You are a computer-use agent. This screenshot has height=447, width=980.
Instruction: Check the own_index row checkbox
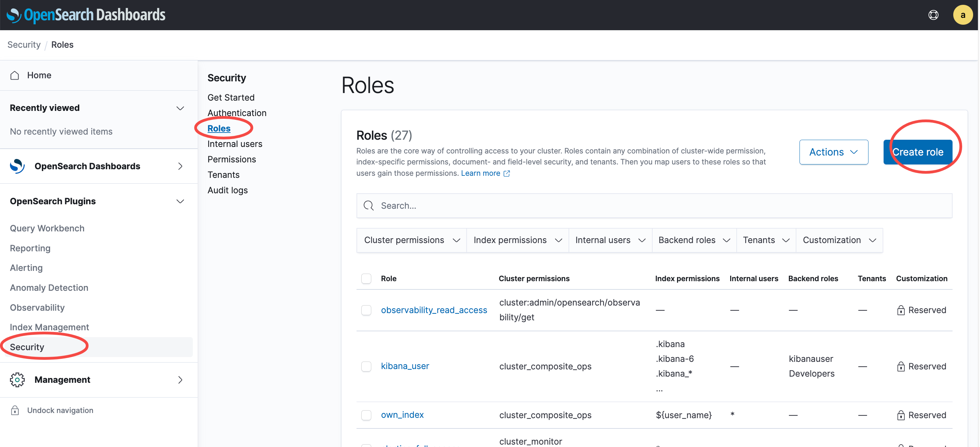pyautogui.click(x=366, y=415)
